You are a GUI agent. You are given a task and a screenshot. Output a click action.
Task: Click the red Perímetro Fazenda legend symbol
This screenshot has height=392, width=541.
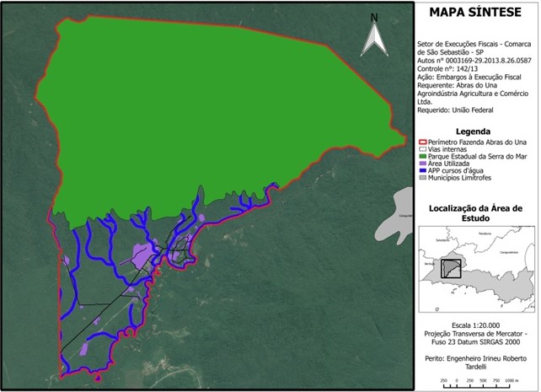[x=423, y=142]
